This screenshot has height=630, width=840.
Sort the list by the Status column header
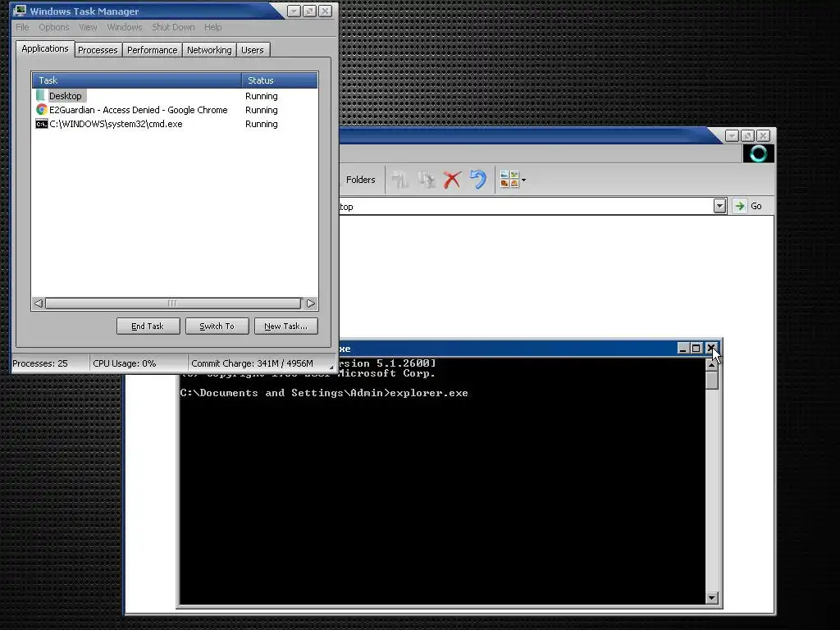(280, 80)
